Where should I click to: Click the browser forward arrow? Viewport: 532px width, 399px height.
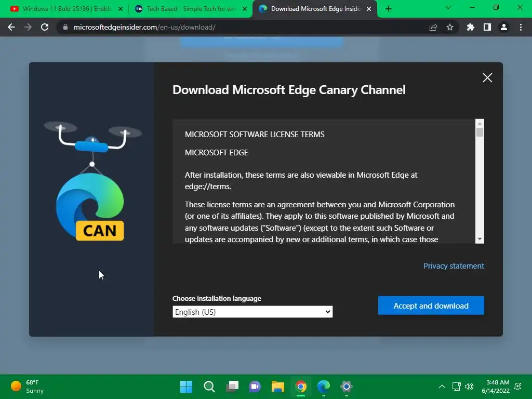28,27
